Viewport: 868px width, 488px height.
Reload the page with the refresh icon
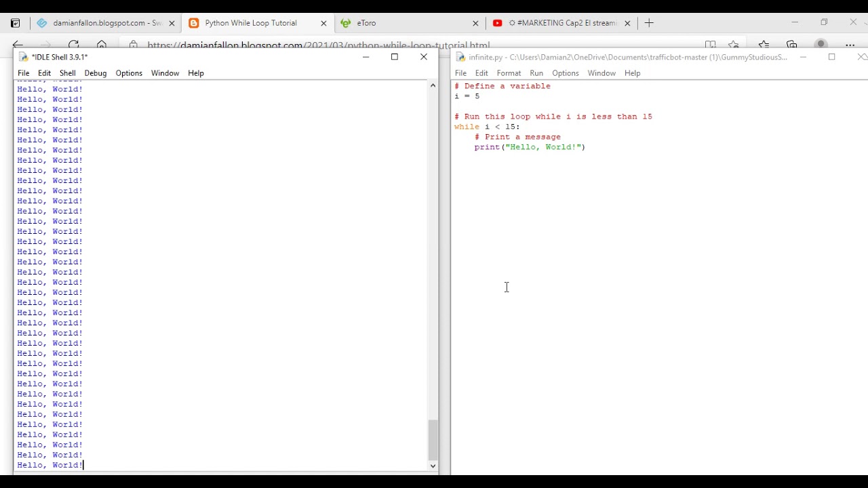point(73,45)
